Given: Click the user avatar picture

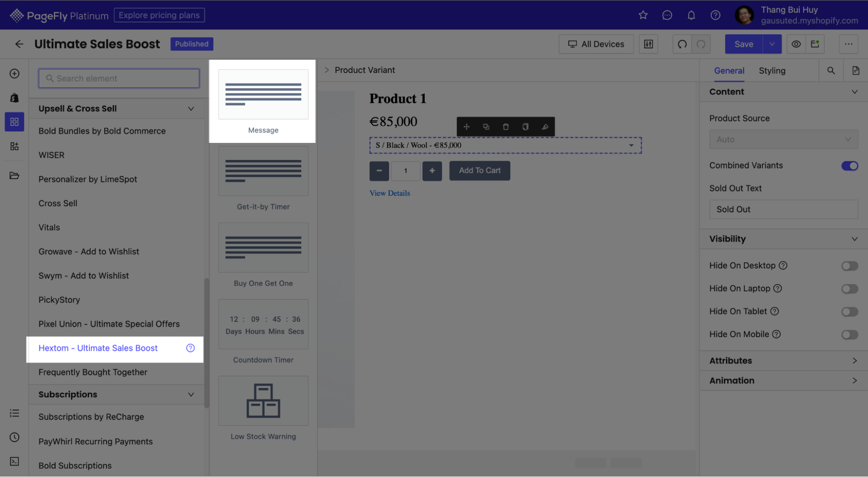Looking at the screenshot, I should tap(744, 15).
